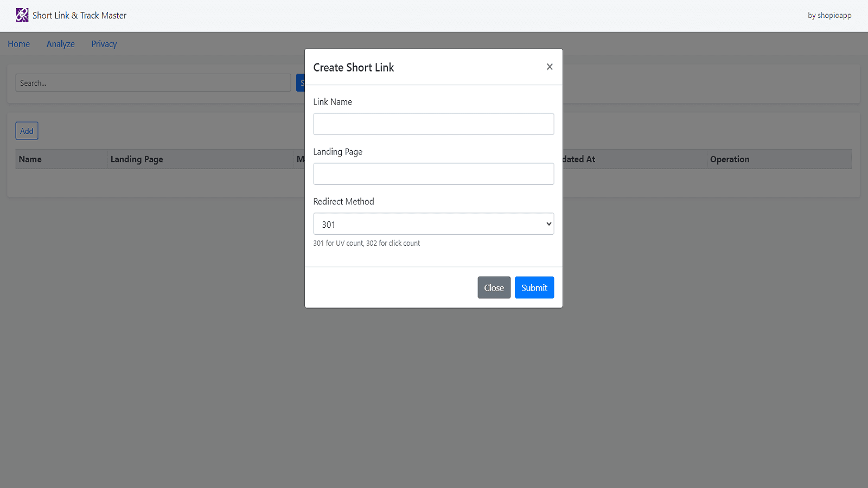
Task: Visit the shopioapp developer link
Action: click(829, 15)
